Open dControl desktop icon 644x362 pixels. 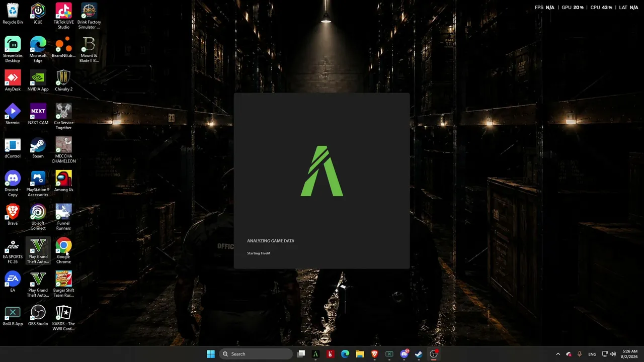[x=13, y=148]
